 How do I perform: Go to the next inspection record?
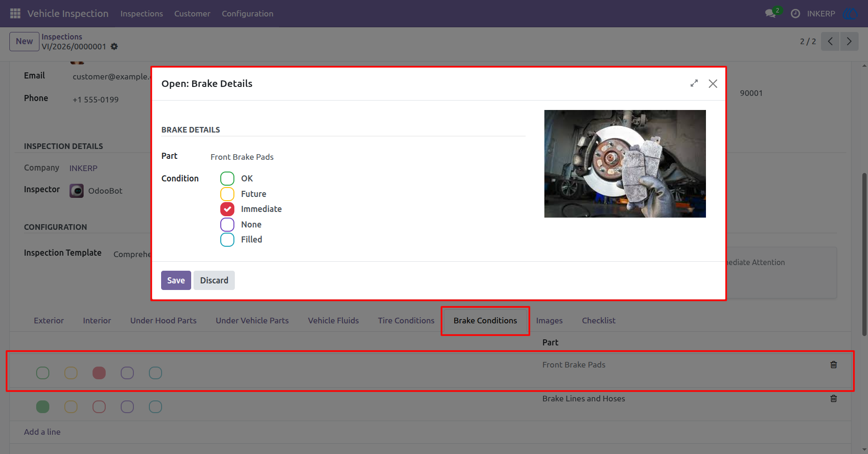[849, 41]
